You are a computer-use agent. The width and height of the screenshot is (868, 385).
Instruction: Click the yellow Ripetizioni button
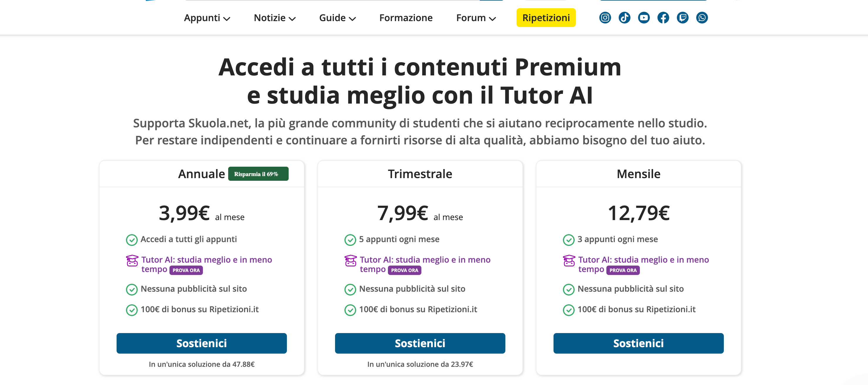click(546, 18)
